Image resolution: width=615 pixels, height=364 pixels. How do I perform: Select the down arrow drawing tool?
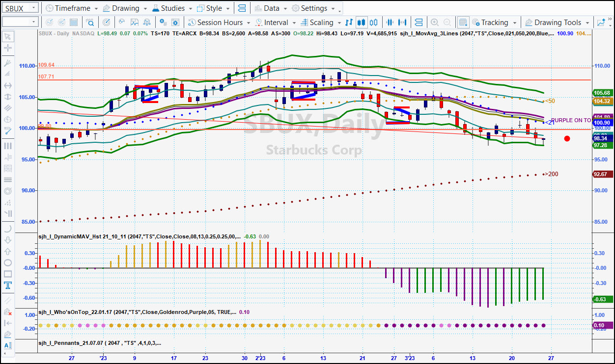(8, 240)
